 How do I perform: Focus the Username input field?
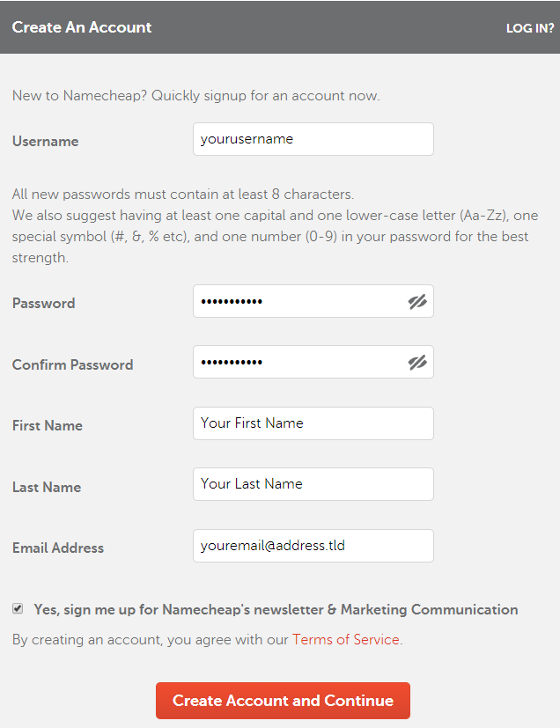coord(313,139)
